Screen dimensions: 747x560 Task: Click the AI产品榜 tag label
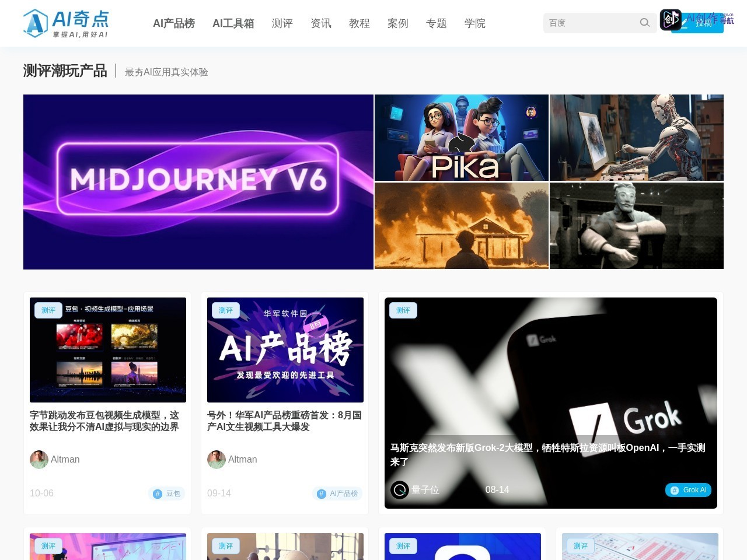pos(344,494)
